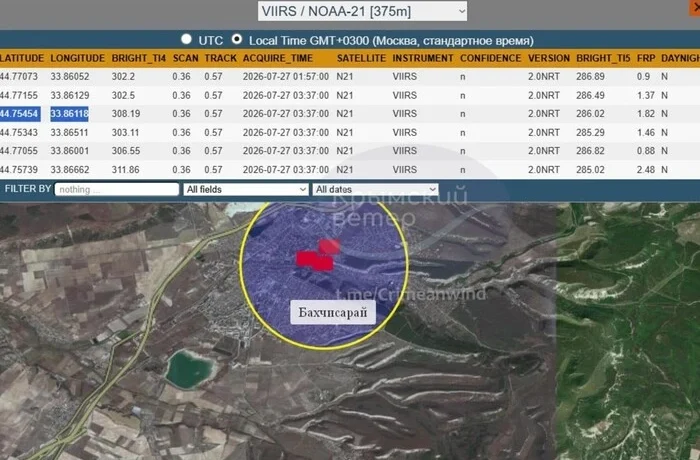This screenshot has width=700, height=460.
Task: Click latitude value 44.75343
Action: click(19, 133)
